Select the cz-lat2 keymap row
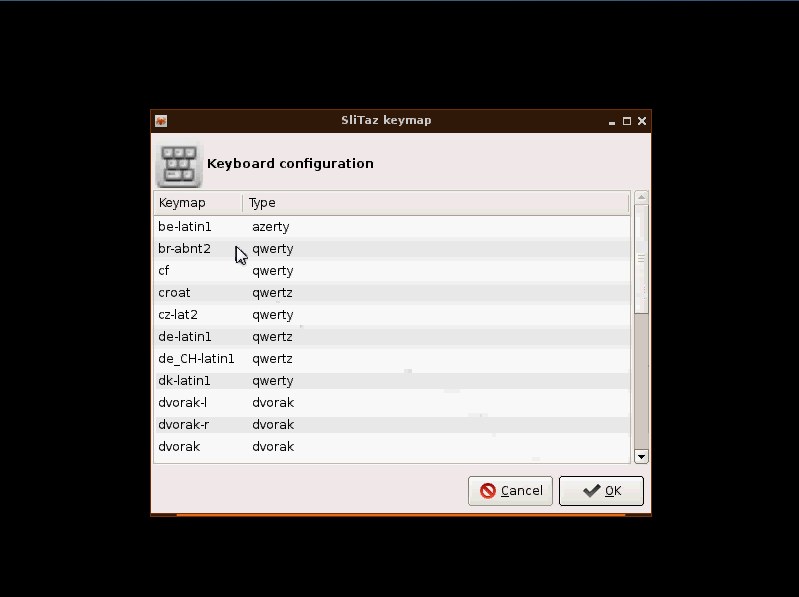The image size is (799, 597). (392, 314)
